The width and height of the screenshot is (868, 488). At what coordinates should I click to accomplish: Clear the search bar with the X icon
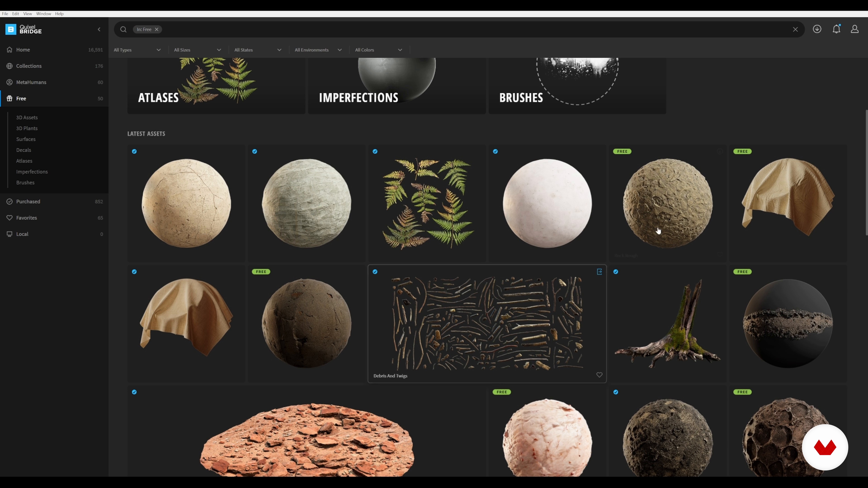click(795, 29)
